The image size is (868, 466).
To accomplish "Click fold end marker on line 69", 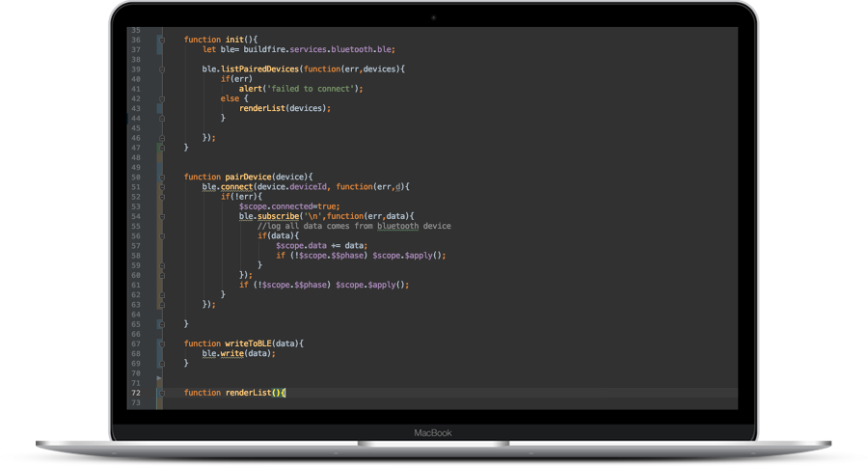I will point(162,364).
